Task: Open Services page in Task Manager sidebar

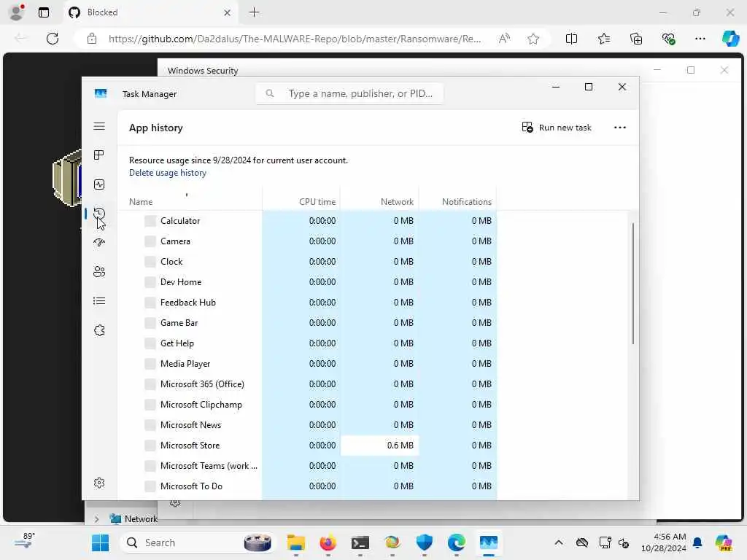Action: click(99, 330)
